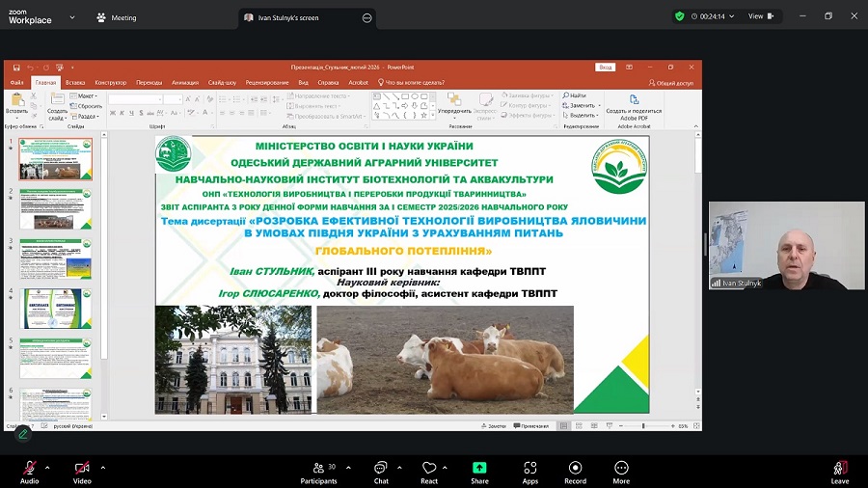Open the Apps panel

[529, 470]
